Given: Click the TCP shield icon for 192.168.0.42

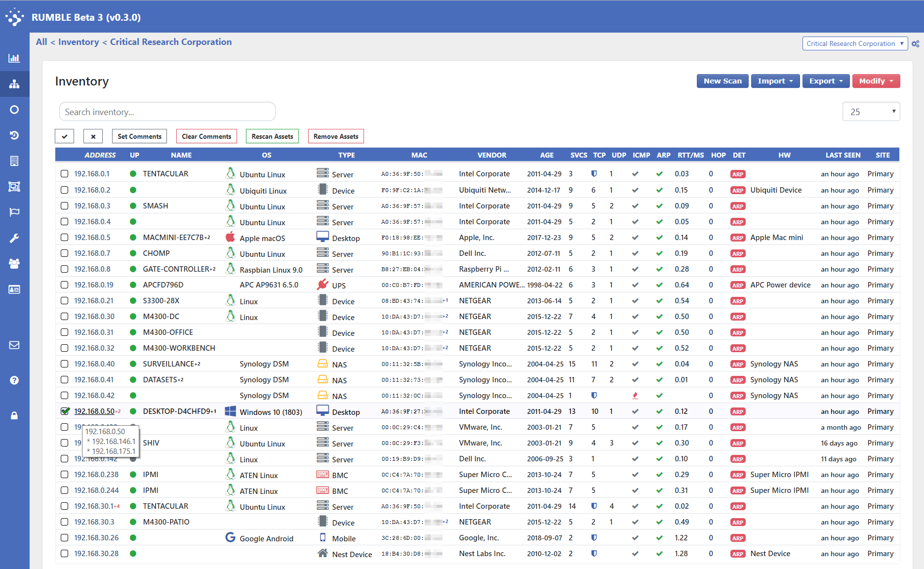Looking at the screenshot, I should pos(594,395).
